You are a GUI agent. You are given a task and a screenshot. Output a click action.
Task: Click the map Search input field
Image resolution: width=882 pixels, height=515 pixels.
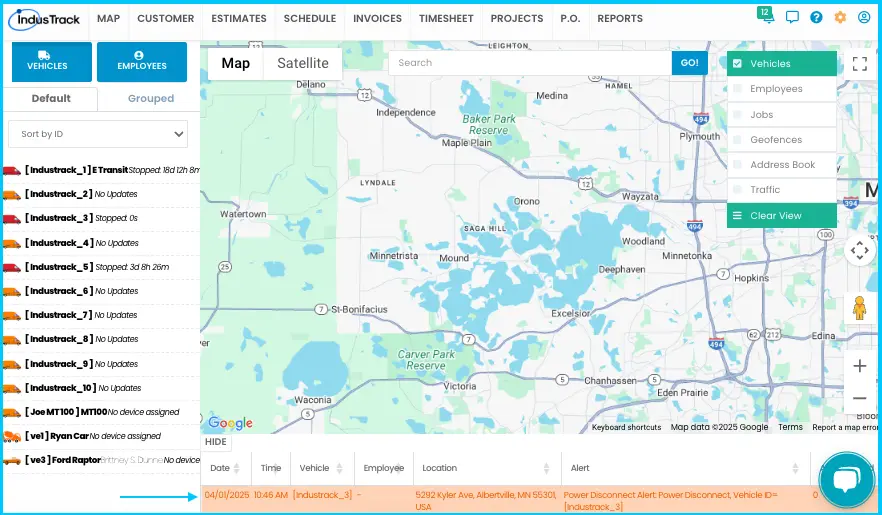click(530, 63)
